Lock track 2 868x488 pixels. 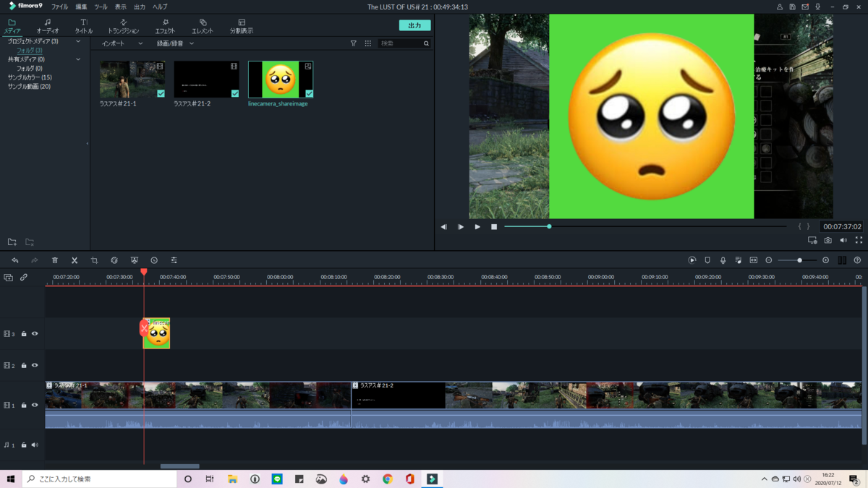pos(24,366)
